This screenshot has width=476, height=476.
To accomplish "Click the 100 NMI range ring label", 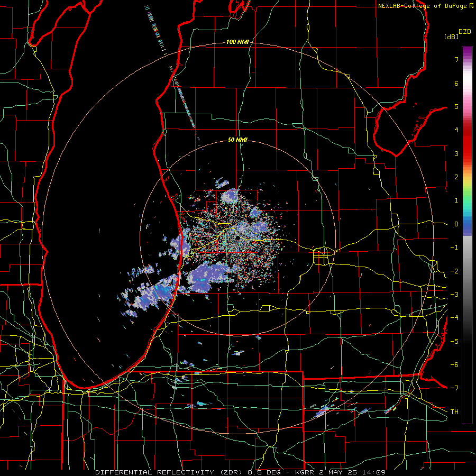I will click(237, 42).
